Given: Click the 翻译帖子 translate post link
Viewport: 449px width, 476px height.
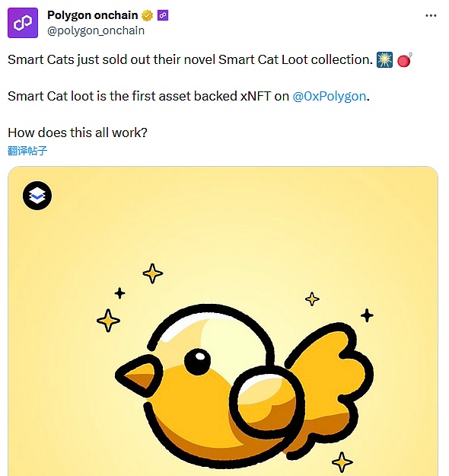Looking at the screenshot, I should point(27,151).
